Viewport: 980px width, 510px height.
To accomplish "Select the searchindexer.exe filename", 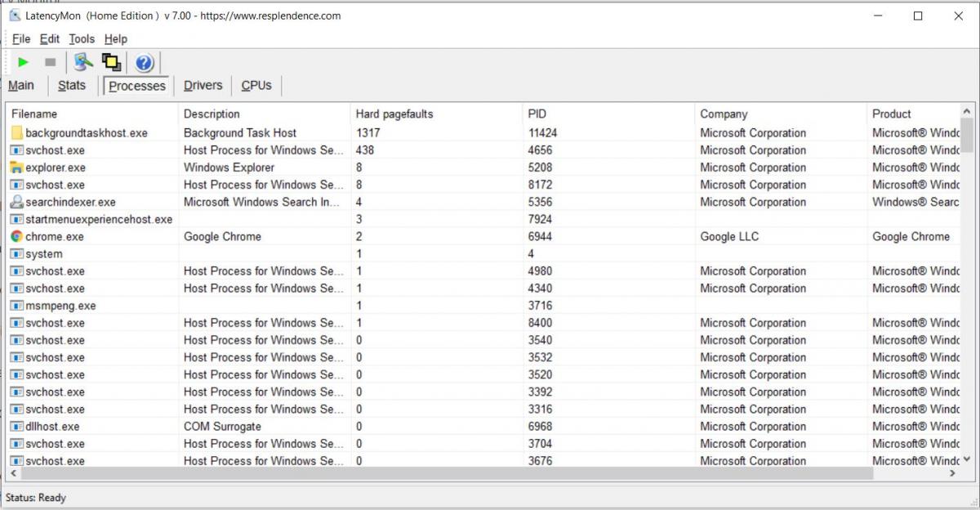I will 70,202.
